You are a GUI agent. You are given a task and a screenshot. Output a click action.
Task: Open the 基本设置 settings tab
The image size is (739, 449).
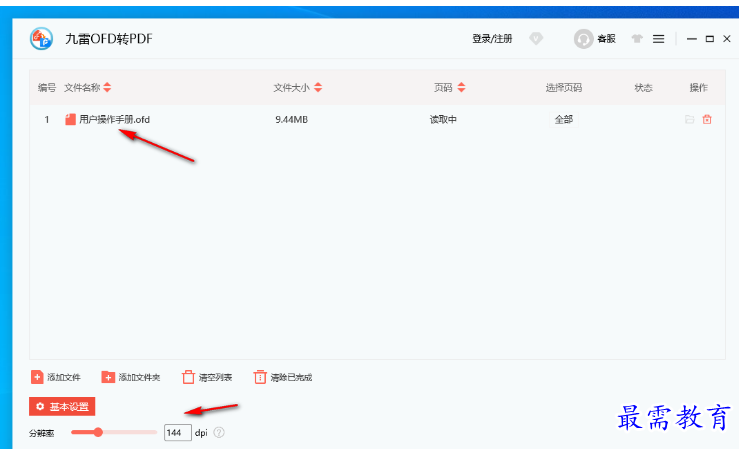coord(62,406)
